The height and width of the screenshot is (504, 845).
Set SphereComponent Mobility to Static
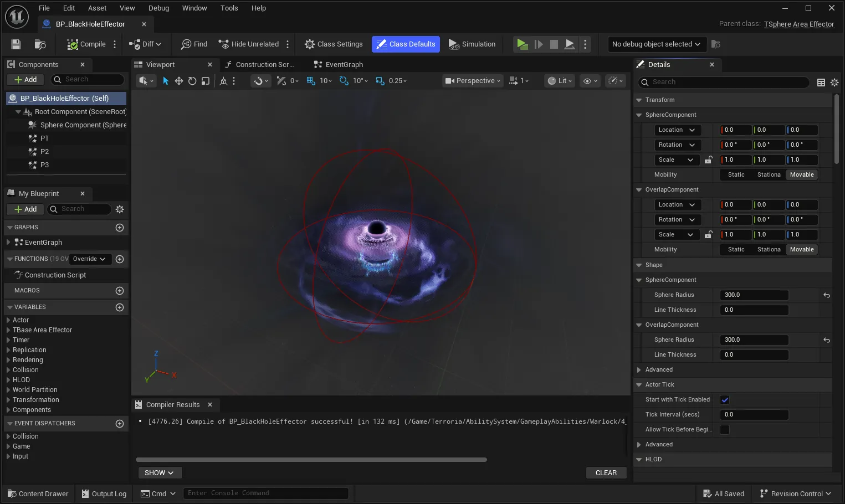(x=736, y=175)
